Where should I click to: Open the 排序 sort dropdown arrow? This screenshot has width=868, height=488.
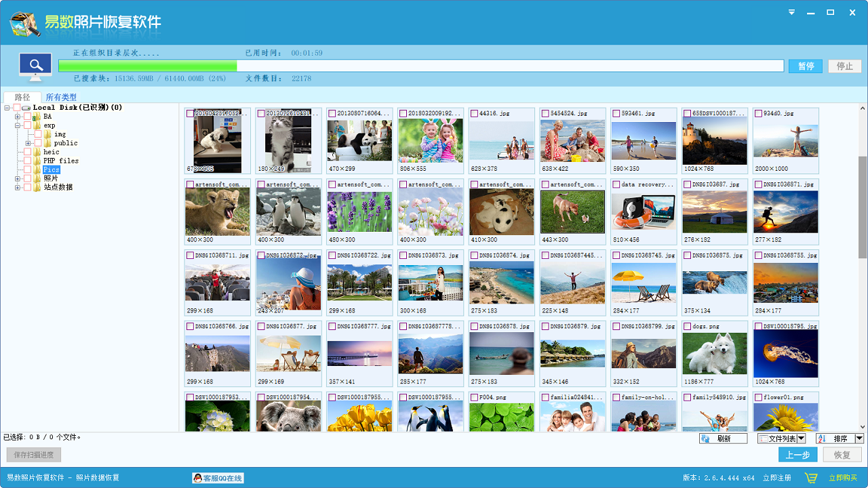pos(859,439)
